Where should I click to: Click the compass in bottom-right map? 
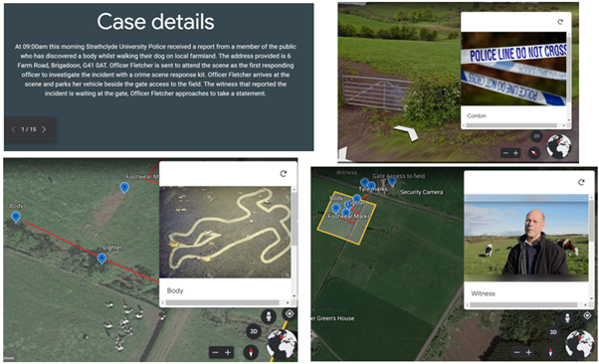(x=550, y=352)
